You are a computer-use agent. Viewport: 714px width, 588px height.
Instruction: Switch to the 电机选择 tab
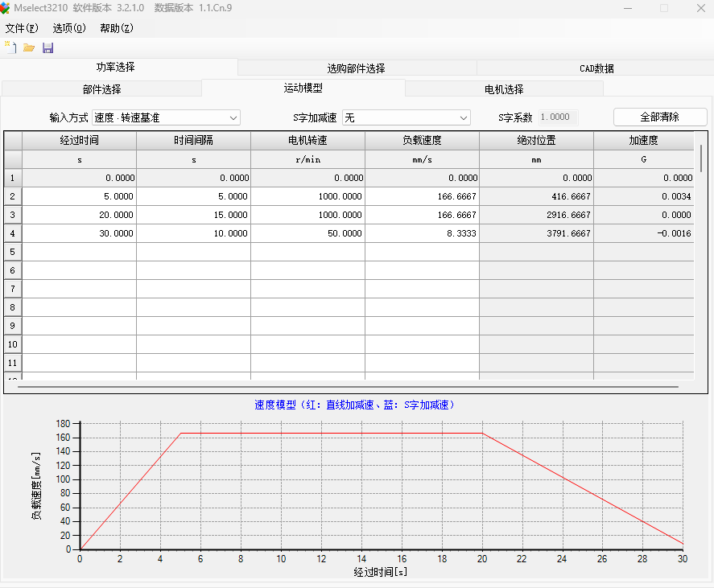pos(504,89)
